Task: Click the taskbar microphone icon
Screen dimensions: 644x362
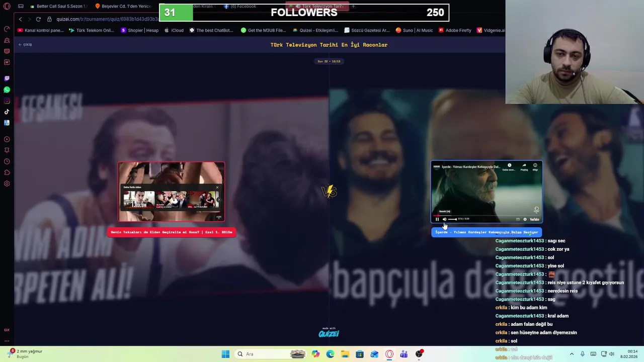Action: [583, 354]
